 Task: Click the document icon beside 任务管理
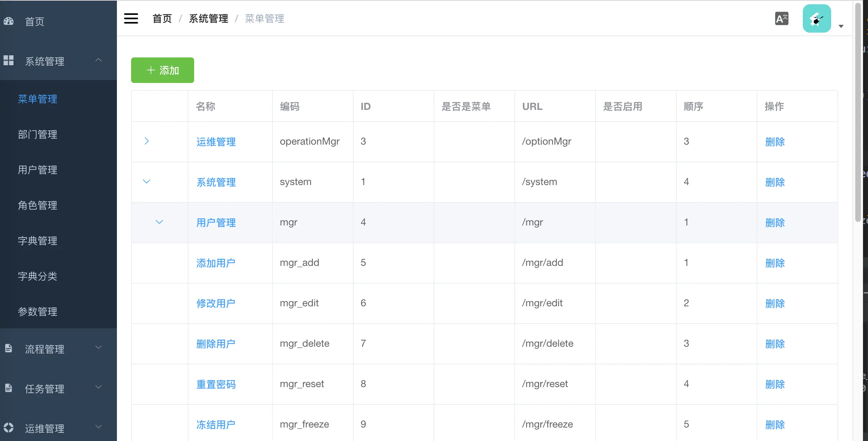pos(9,388)
